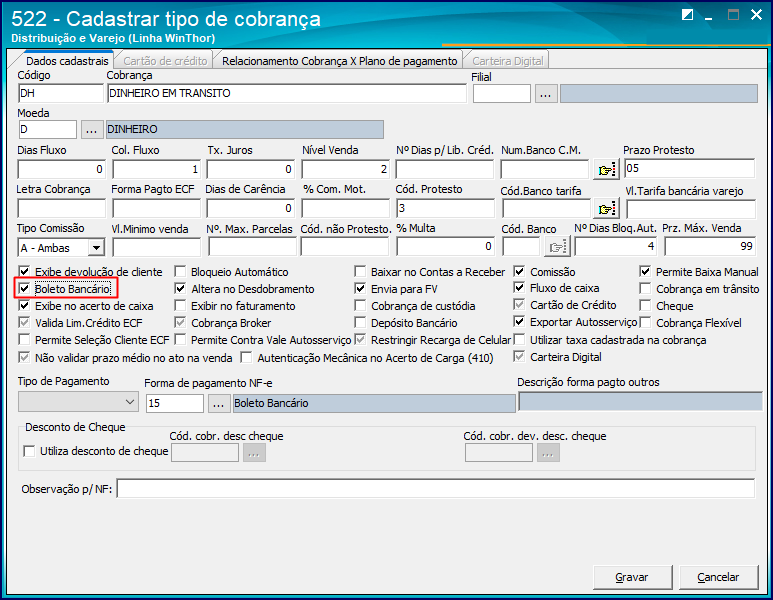Click the Letra Cobrança field
773x600 pixels.
tap(61, 208)
